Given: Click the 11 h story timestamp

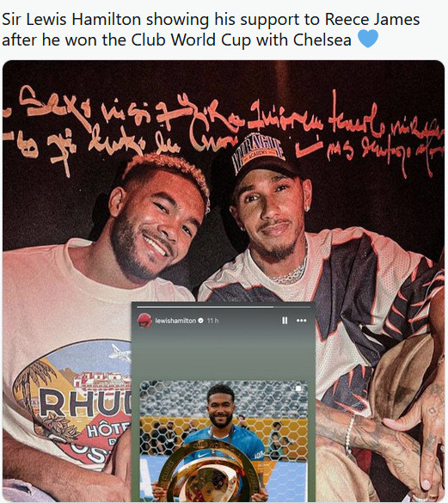Looking at the screenshot, I should [212, 321].
